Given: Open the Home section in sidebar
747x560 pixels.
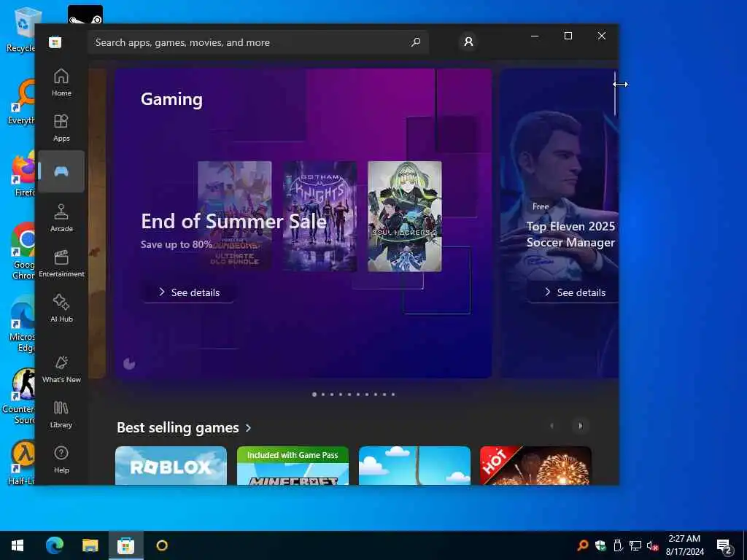Looking at the screenshot, I should (61, 83).
